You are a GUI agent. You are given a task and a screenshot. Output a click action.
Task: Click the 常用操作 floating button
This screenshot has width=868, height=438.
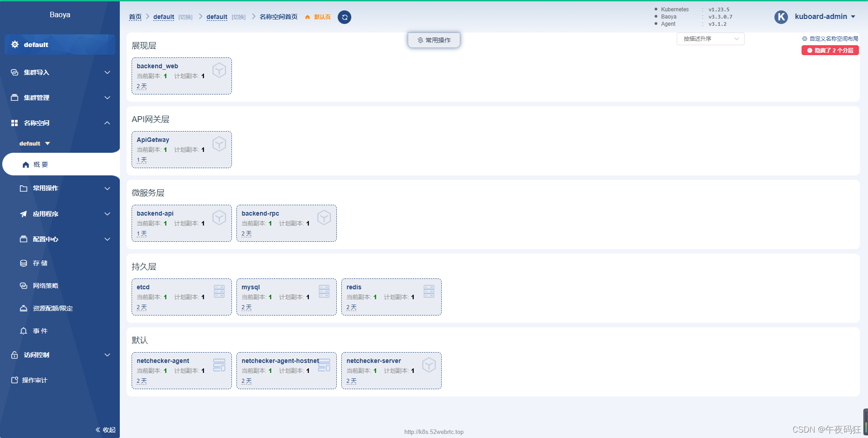[x=434, y=40]
